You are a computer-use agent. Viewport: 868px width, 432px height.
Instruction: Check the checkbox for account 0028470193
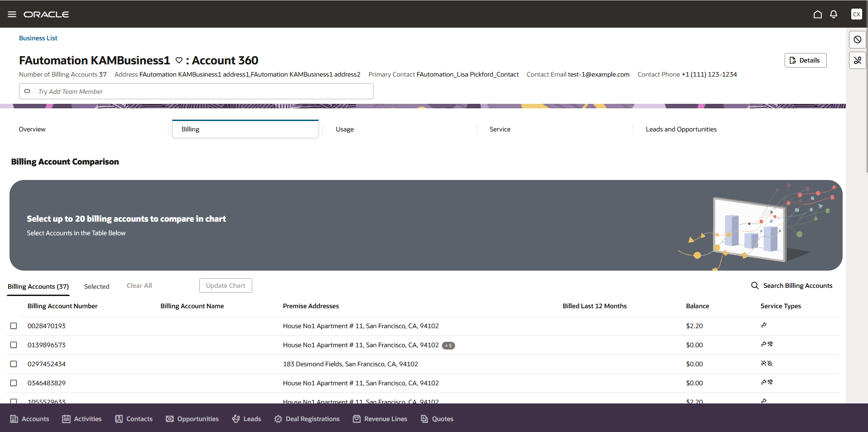coord(14,325)
